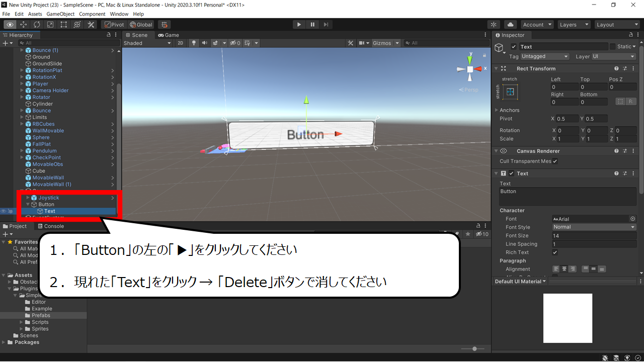
Task: Open Text component help icon
Action: 616,173
